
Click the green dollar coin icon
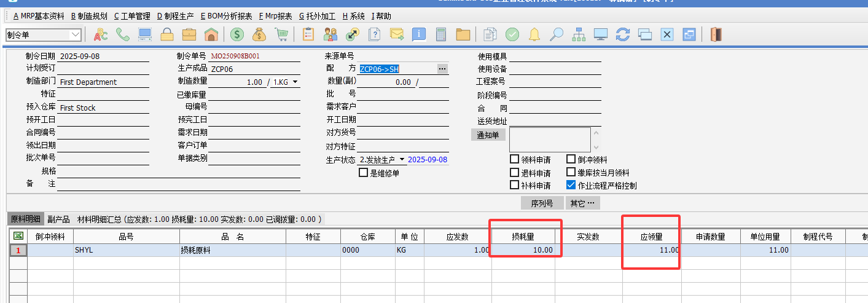click(x=237, y=34)
